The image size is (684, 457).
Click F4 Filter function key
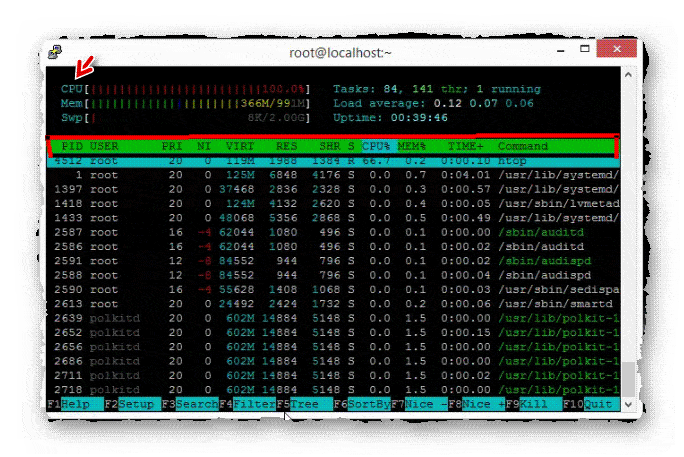coord(247,404)
